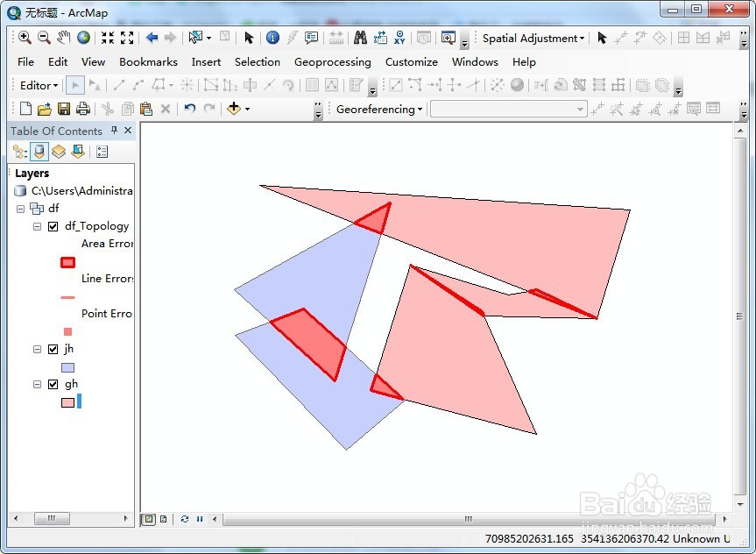
Task: Collapse the df group tree node
Action: [20, 209]
